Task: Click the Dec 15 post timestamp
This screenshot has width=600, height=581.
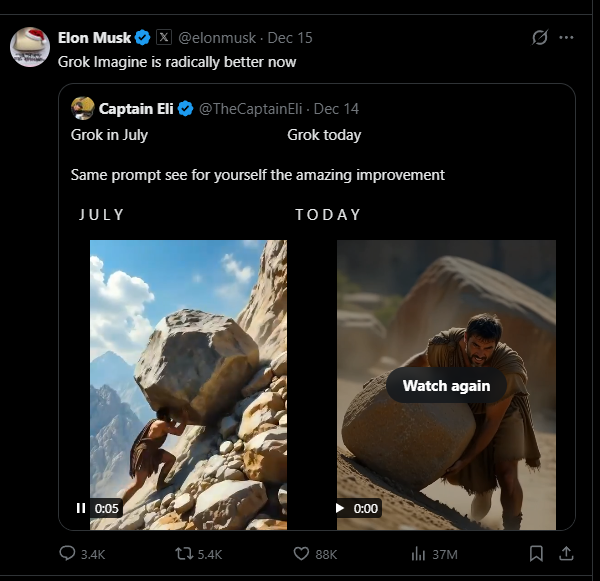Action: pos(291,38)
